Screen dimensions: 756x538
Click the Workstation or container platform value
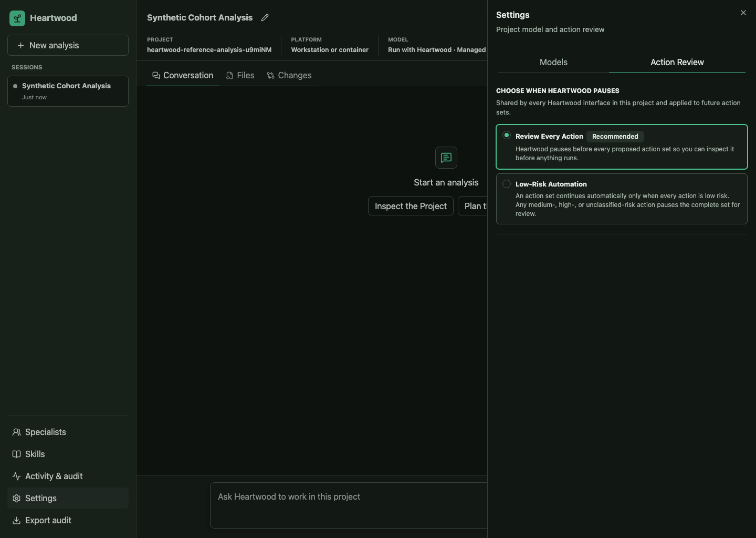point(330,50)
